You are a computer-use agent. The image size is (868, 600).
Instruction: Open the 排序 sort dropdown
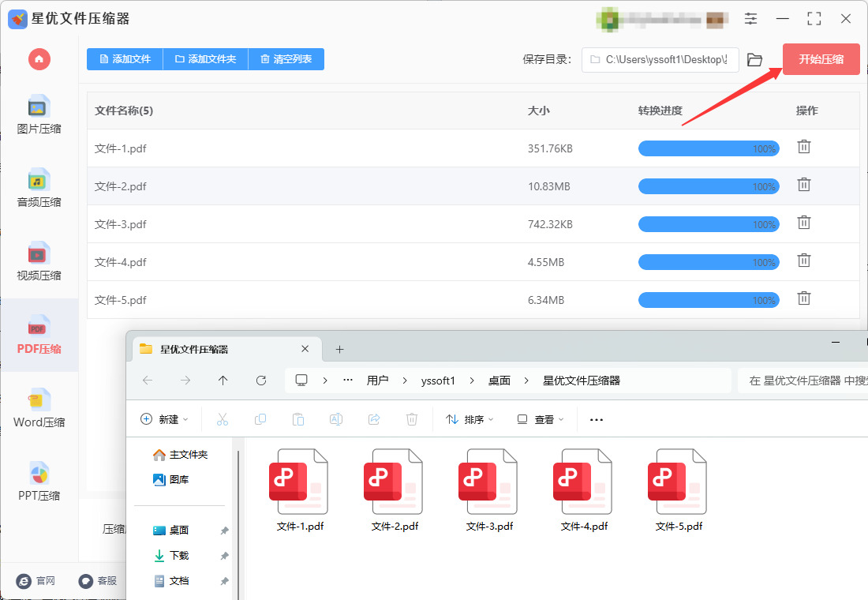(x=470, y=419)
